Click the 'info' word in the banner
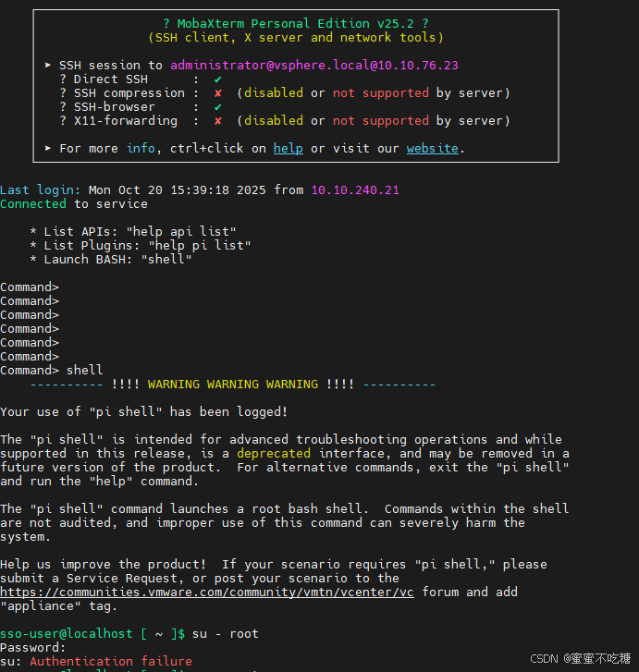The height and width of the screenshot is (672, 639). coord(141,148)
